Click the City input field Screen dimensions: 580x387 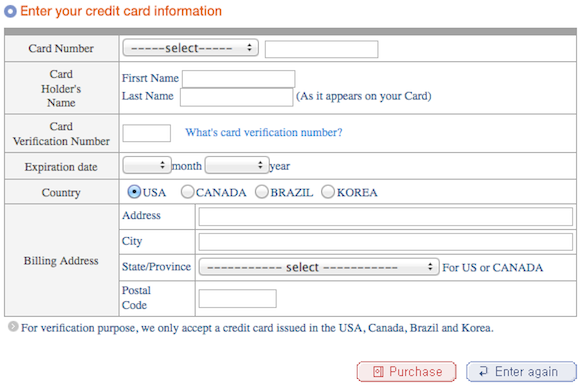click(x=385, y=242)
